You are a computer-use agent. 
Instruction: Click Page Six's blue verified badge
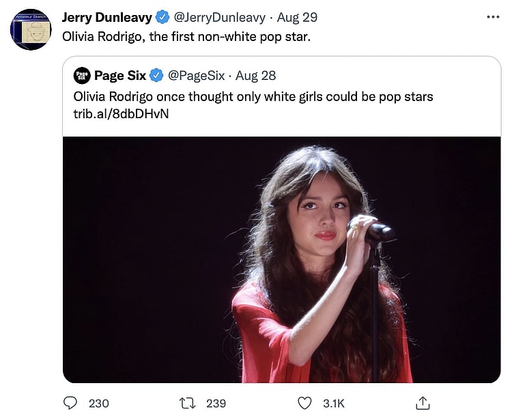click(x=156, y=75)
